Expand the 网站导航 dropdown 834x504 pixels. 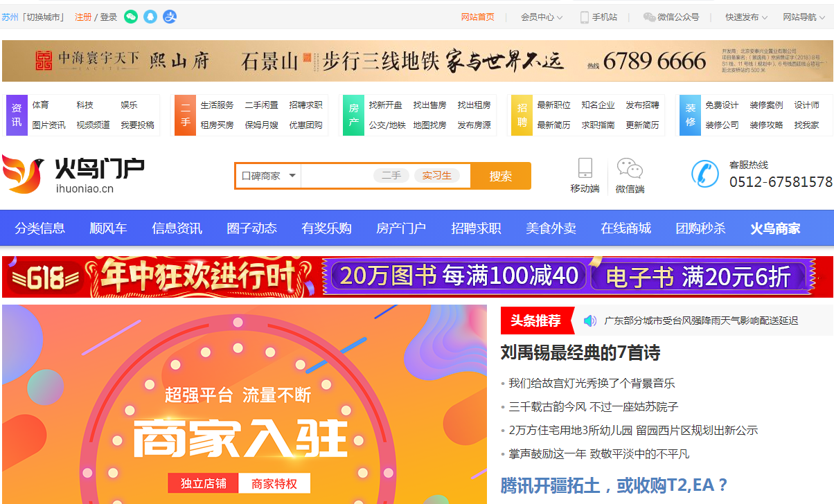point(804,17)
